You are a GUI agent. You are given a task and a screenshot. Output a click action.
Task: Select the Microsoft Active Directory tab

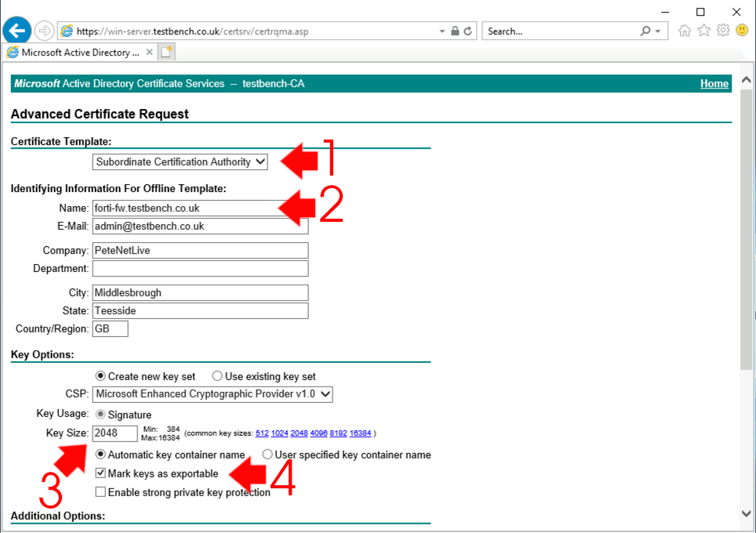tap(80, 52)
